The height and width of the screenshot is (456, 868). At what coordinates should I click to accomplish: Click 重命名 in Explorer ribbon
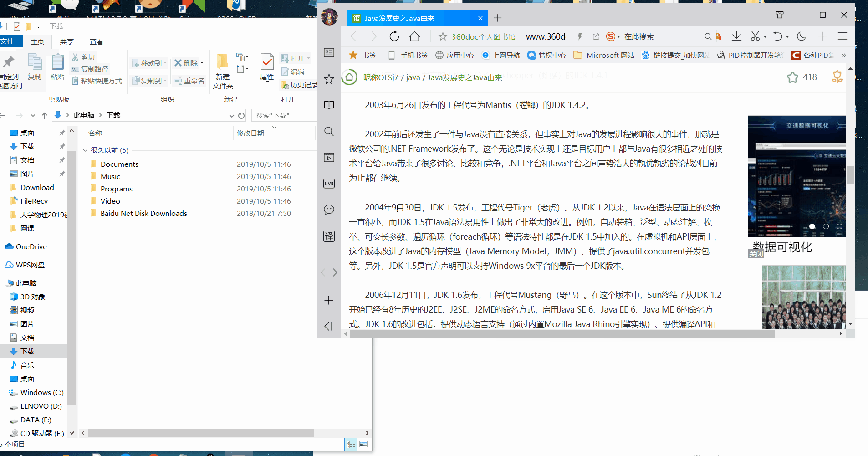click(189, 81)
